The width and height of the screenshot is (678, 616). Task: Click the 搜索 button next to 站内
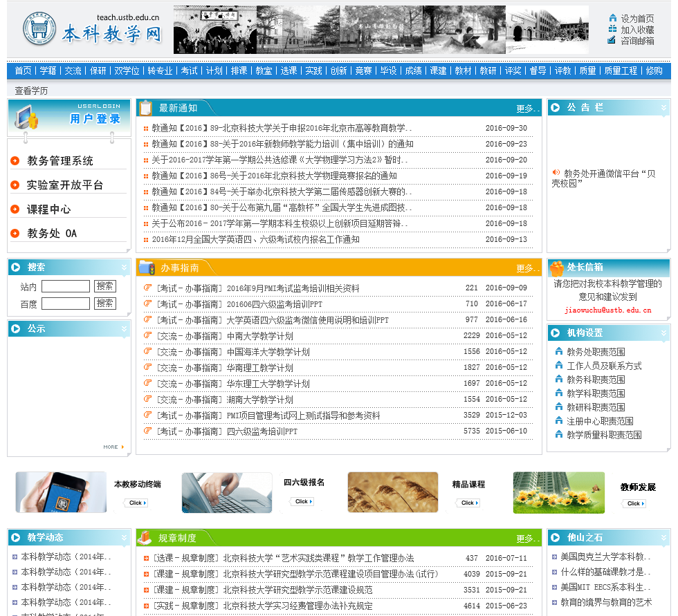click(105, 286)
